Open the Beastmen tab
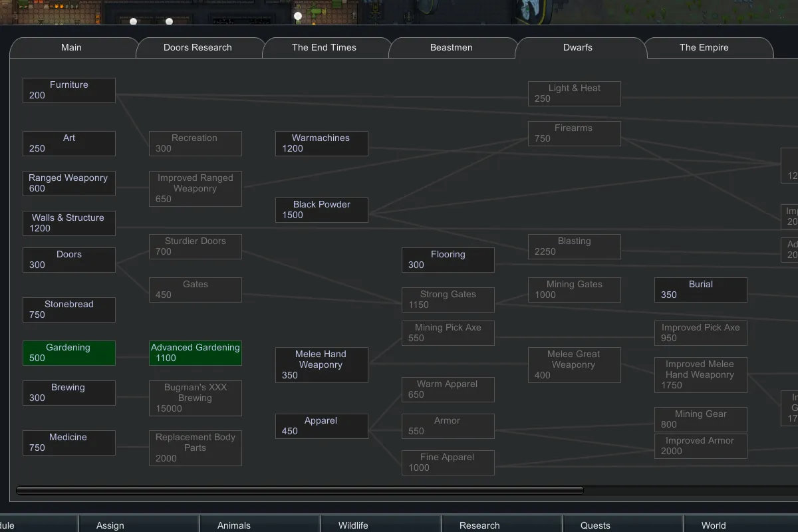 coord(451,48)
